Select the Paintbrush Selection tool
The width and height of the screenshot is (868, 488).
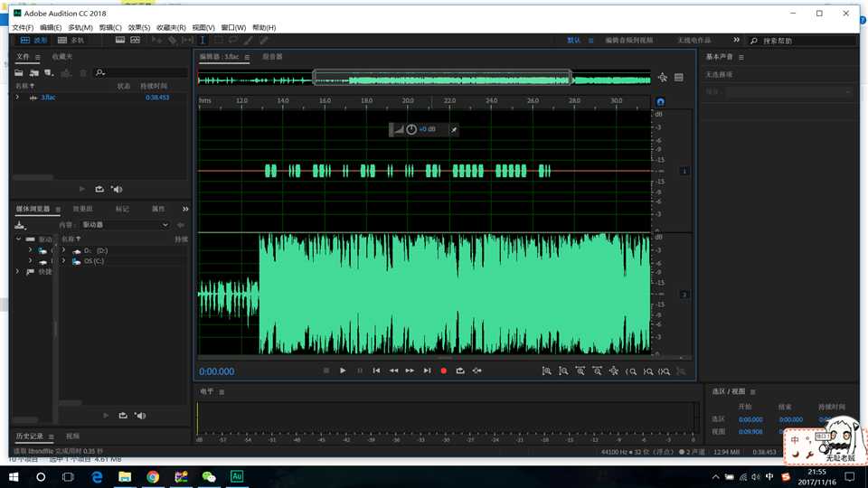point(249,41)
